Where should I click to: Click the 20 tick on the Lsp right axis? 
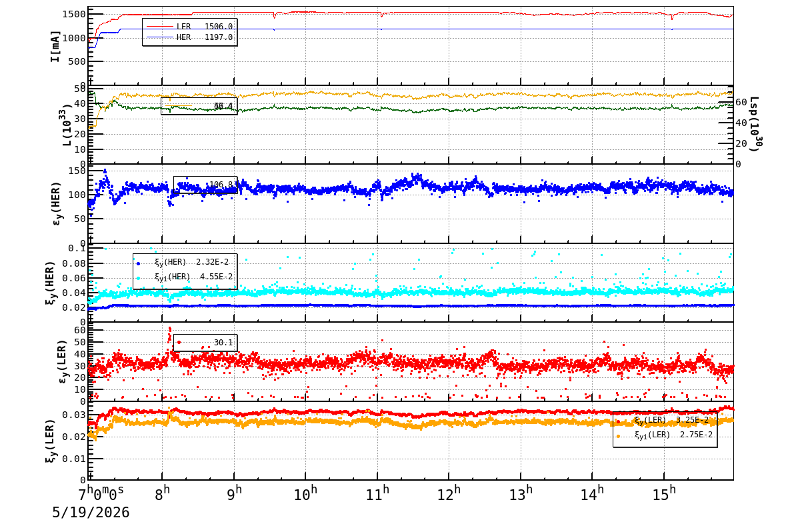click(742, 143)
